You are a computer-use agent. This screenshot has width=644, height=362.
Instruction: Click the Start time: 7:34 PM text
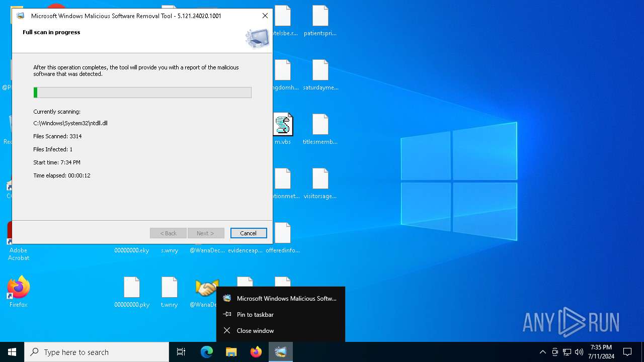57,162
